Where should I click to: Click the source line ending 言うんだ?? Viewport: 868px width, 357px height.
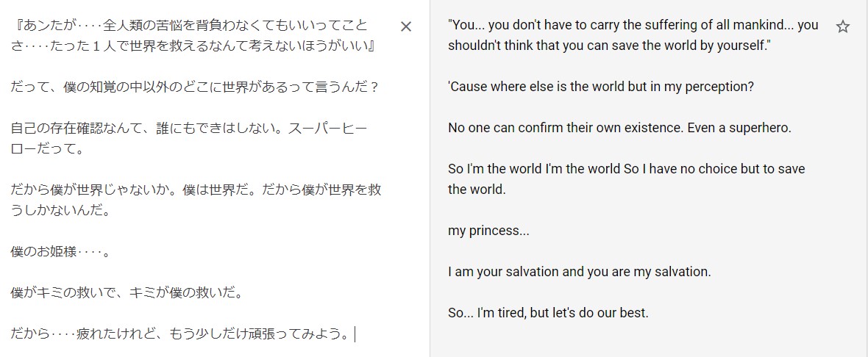(193, 87)
